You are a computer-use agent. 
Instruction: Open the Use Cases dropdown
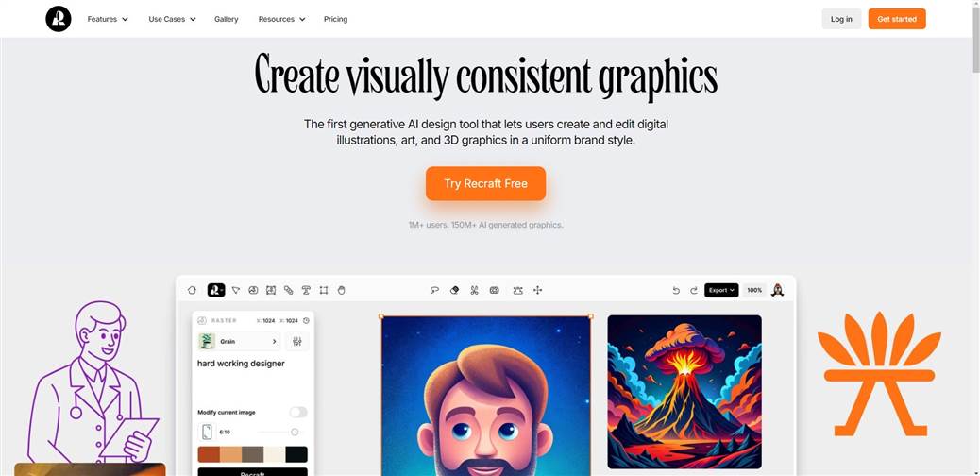(172, 19)
